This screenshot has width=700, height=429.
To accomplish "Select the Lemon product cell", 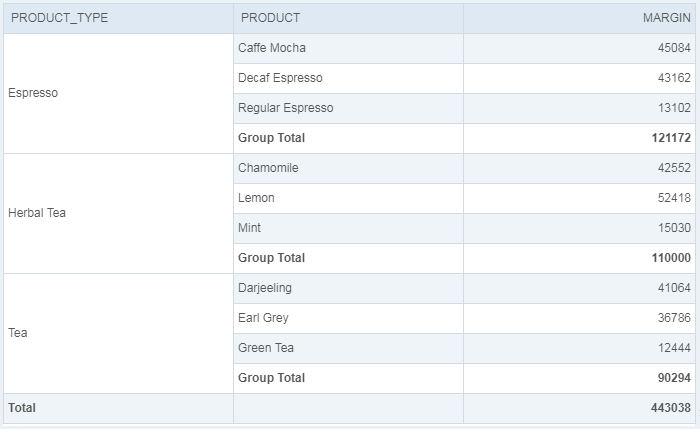I will [x=256, y=198].
